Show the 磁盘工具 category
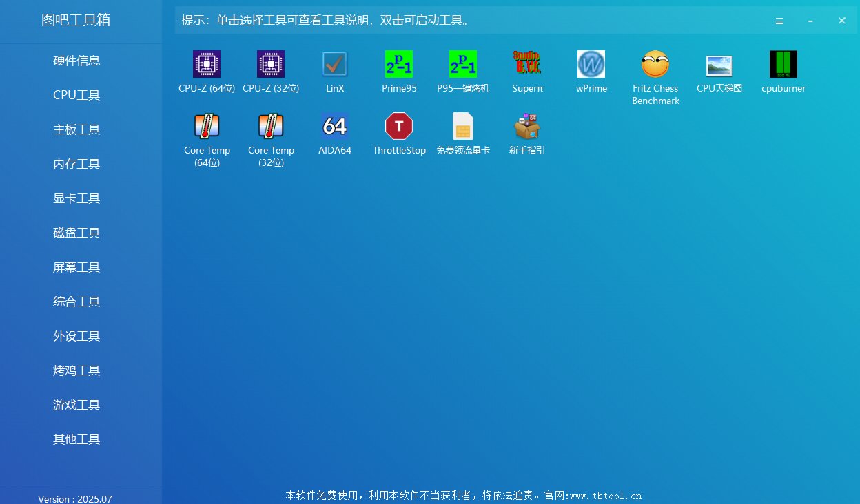 pyautogui.click(x=76, y=233)
